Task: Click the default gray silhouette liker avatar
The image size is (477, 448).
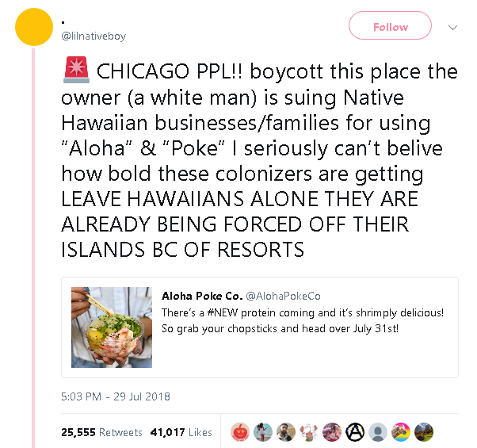Action: click(378, 432)
